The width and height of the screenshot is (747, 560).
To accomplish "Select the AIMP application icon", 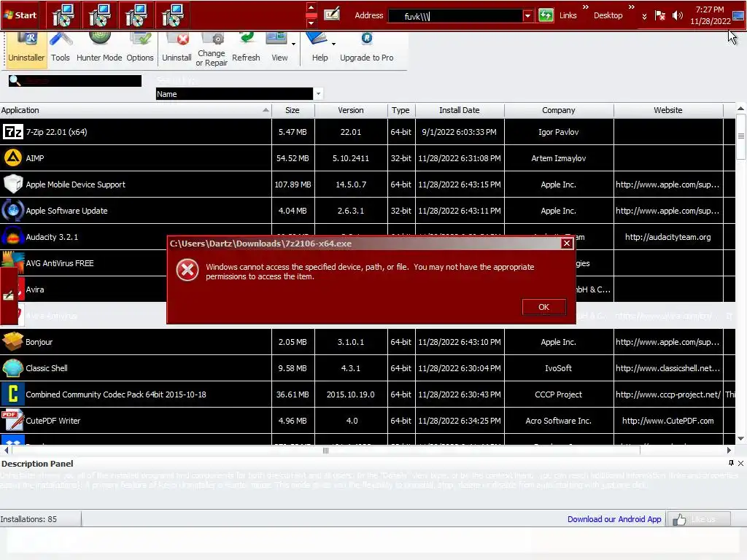I will 13,158.
